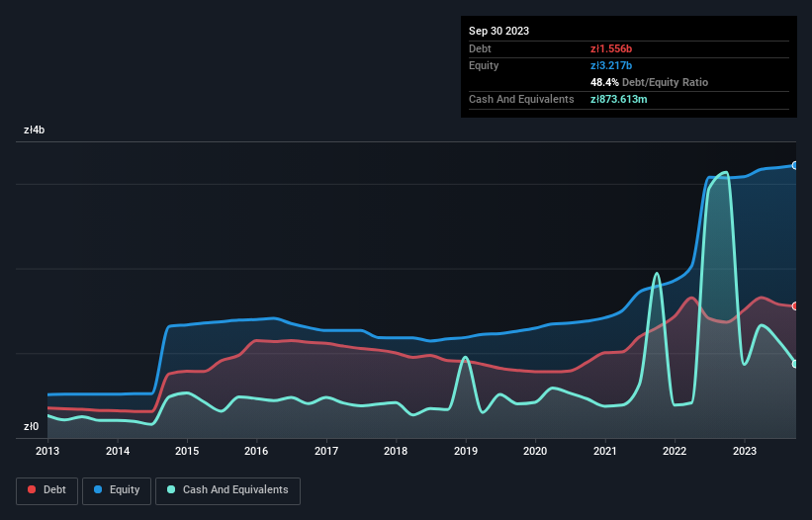Toggle the Equity series legend button
The image size is (812, 520).
coord(117,490)
